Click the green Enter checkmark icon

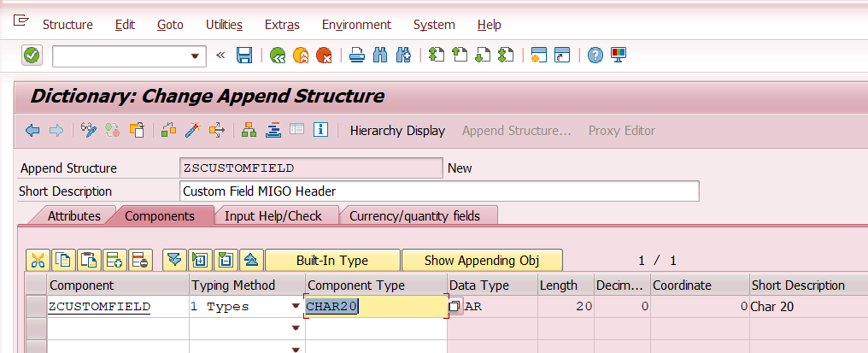32,56
